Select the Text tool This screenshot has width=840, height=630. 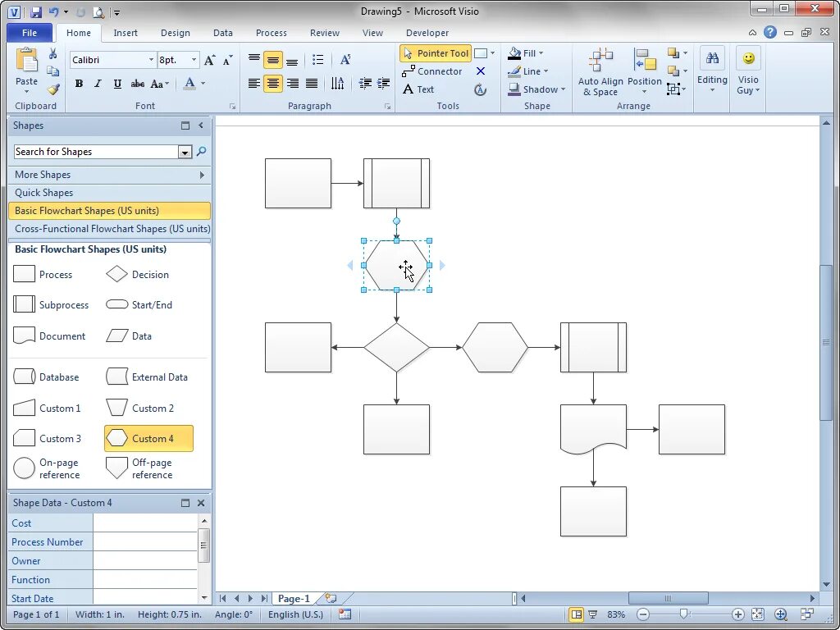[418, 89]
